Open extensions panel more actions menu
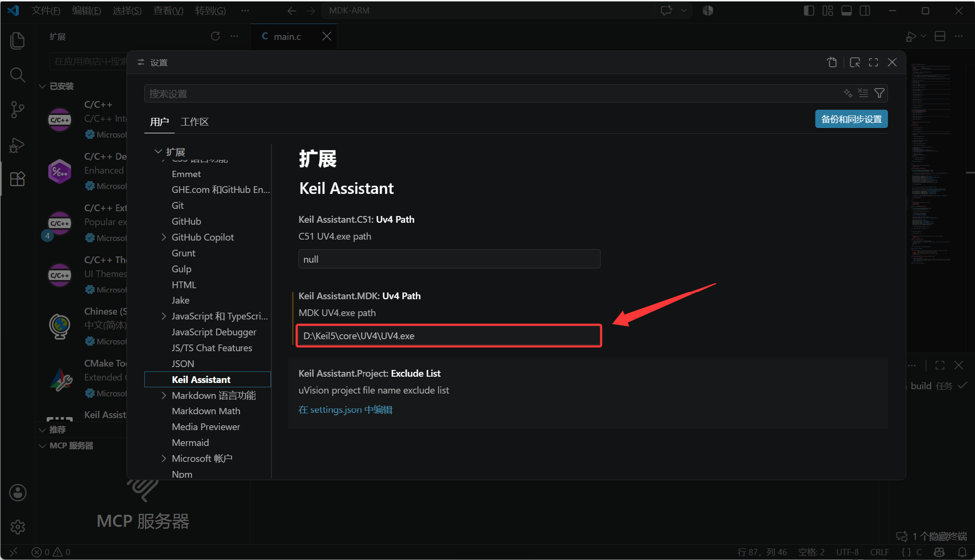The image size is (975, 560). pos(234,37)
